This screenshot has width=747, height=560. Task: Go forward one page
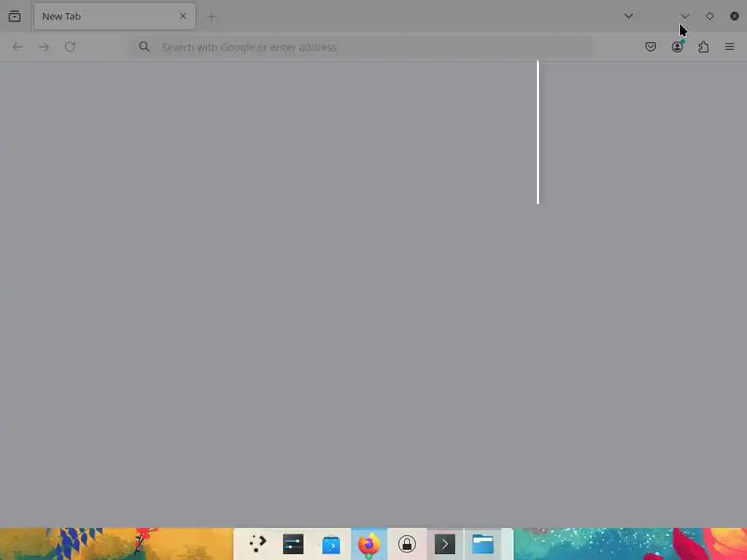pyautogui.click(x=44, y=47)
